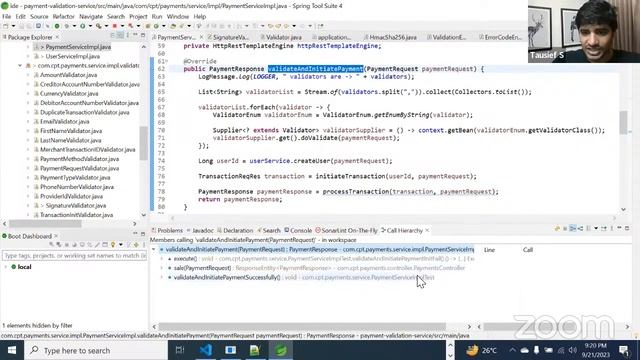Image resolution: width=640 pixels, height=360 pixels.
Task: Click the Call Hierarchy horizontal scrollbar thumb
Action: tap(302, 327)
